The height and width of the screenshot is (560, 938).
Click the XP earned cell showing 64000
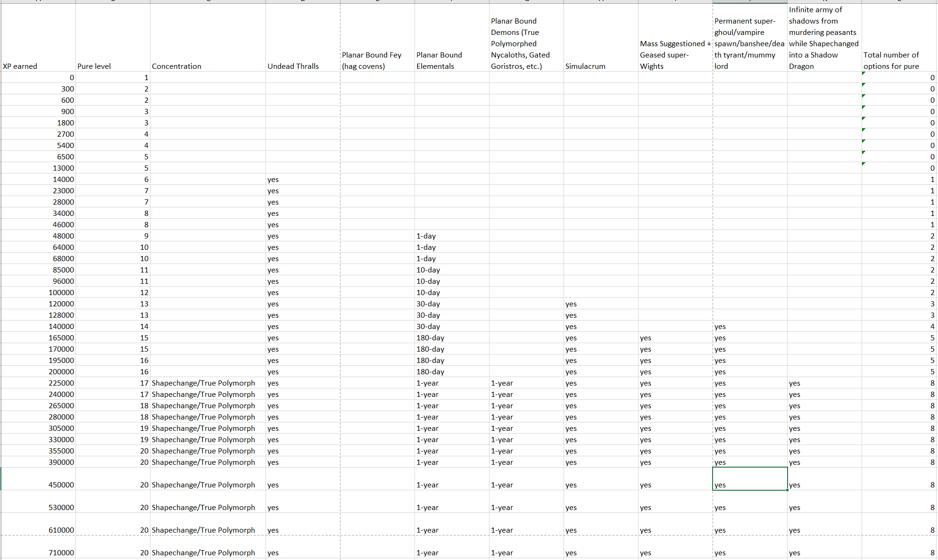(x=38, y=247)
